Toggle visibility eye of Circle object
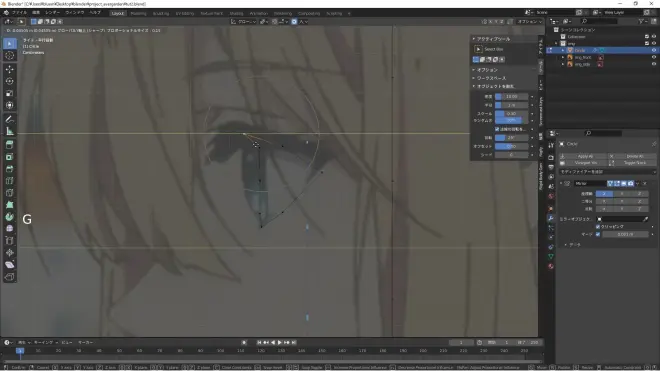Viewport: 660px width, 371px height. tap(654, 50)
